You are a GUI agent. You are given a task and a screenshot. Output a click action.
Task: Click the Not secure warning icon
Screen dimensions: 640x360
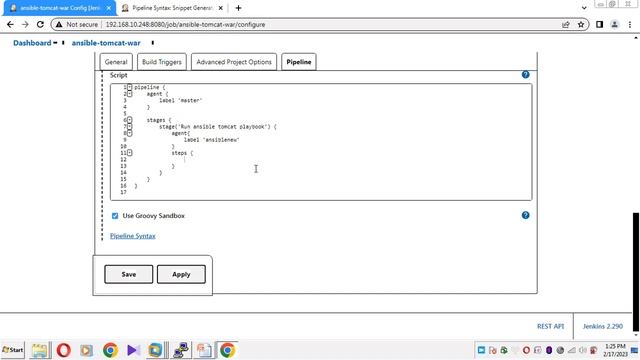click(59, 24)
